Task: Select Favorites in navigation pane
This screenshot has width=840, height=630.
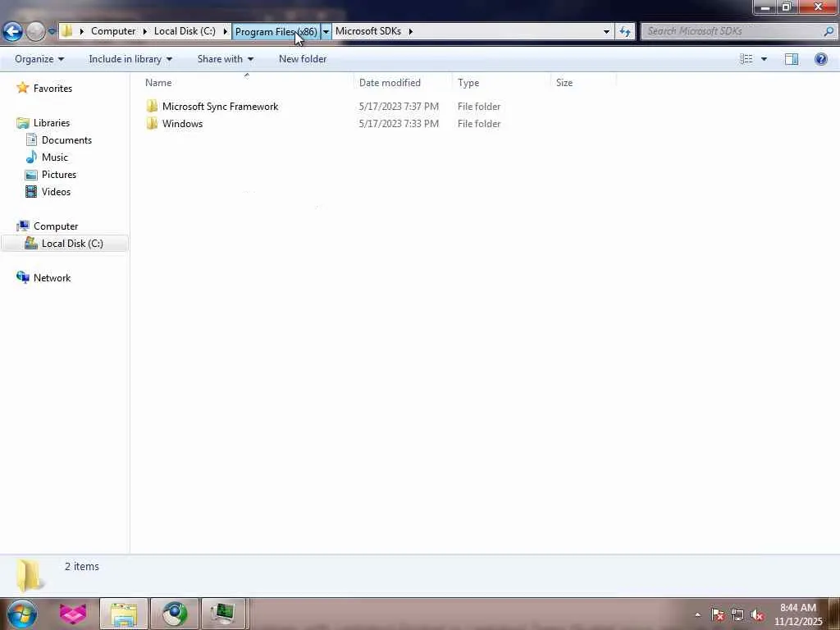Action: 52,89
